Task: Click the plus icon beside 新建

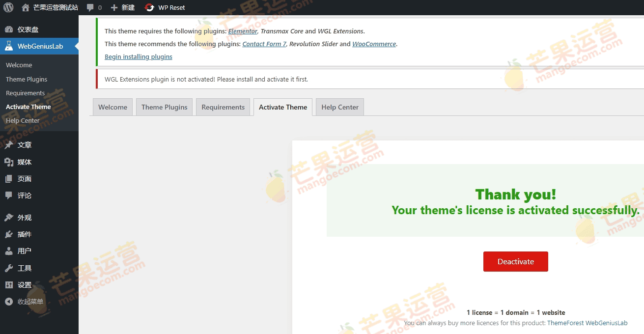Action: tap(114, 7)
